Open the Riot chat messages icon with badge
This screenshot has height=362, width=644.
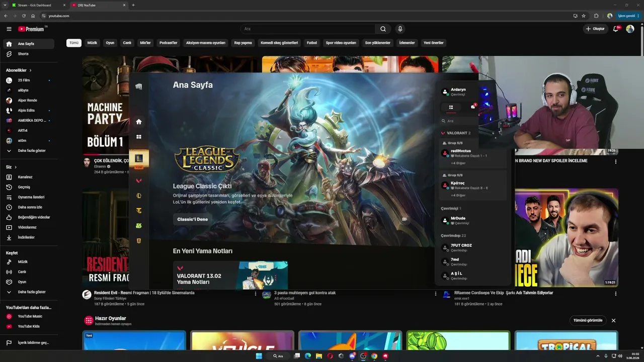click(x=473, y=107)
